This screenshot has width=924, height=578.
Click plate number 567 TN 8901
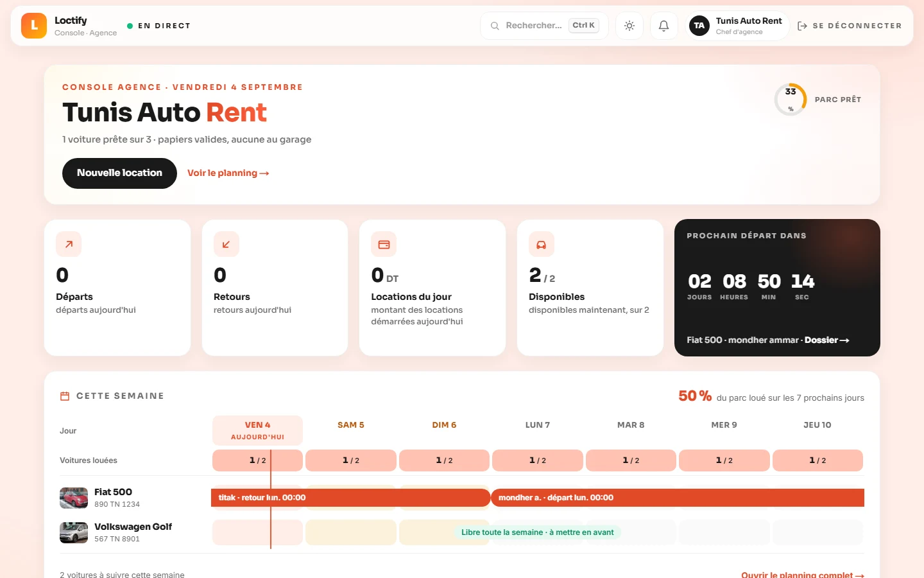coord(117,539)
